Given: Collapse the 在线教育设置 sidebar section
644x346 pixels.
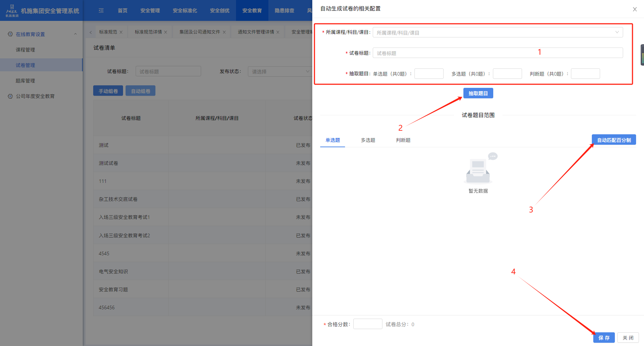Looking at the screenshot, I should point(75,34).
